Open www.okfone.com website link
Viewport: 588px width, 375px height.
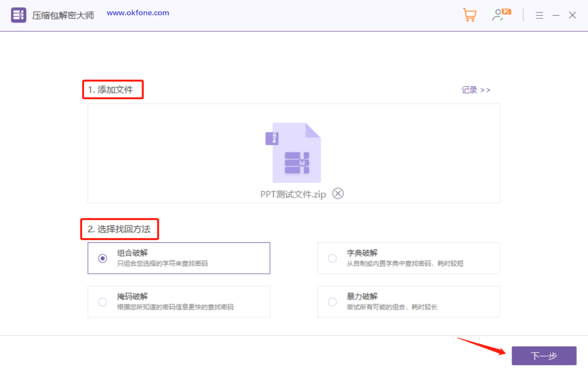(x=138, y=13)
